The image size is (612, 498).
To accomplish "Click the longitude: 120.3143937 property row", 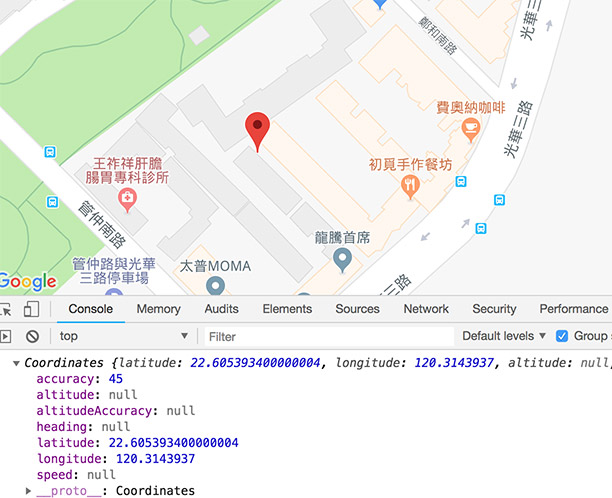I will (x=116, y=459).
